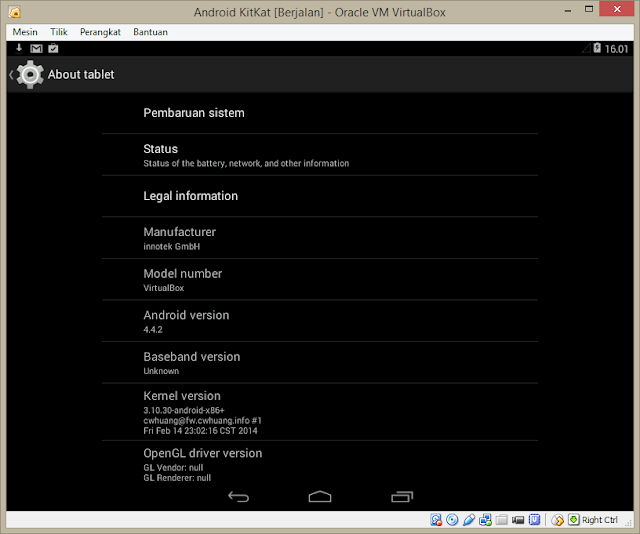
Task: Select the Baseband version row
Action: (320, 363)
